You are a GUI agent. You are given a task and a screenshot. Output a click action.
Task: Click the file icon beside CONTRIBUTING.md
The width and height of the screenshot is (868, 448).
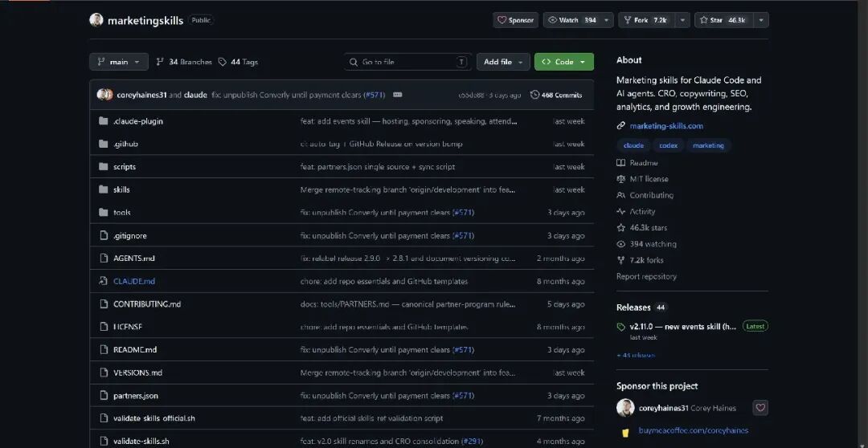(103, 304)
